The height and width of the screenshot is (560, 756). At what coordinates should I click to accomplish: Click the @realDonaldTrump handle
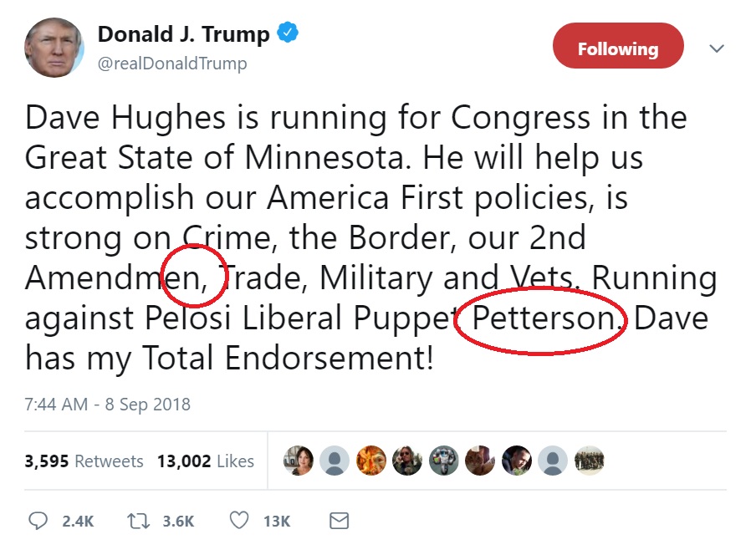172,64
